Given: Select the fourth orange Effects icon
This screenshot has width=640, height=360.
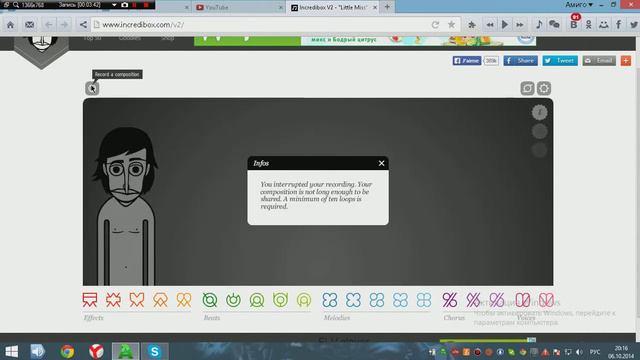Looking at the screenshot, I should click(x=160, y=300).
